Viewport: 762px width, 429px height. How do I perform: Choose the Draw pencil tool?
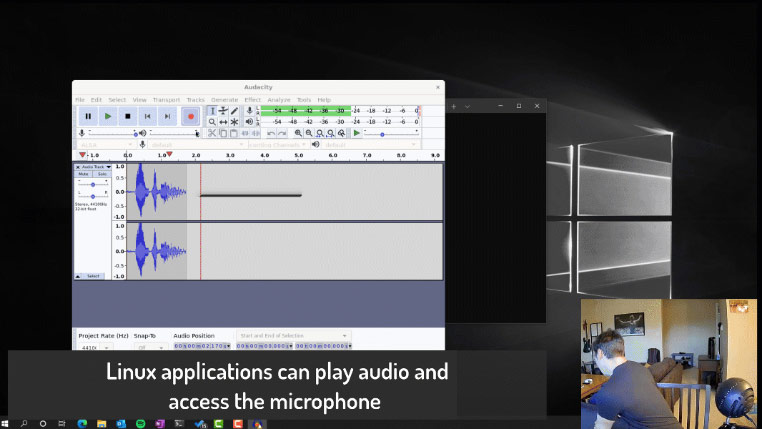235,111
